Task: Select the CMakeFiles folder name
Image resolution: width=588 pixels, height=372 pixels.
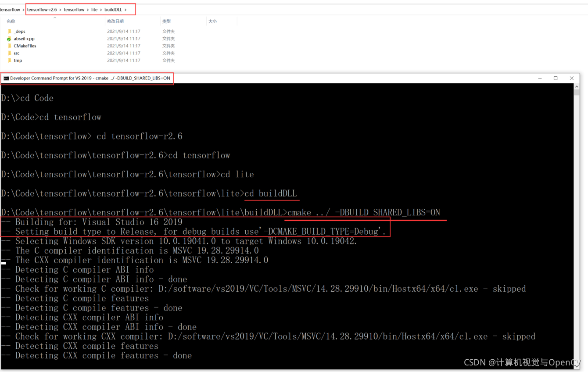Action: click(25, 46)
